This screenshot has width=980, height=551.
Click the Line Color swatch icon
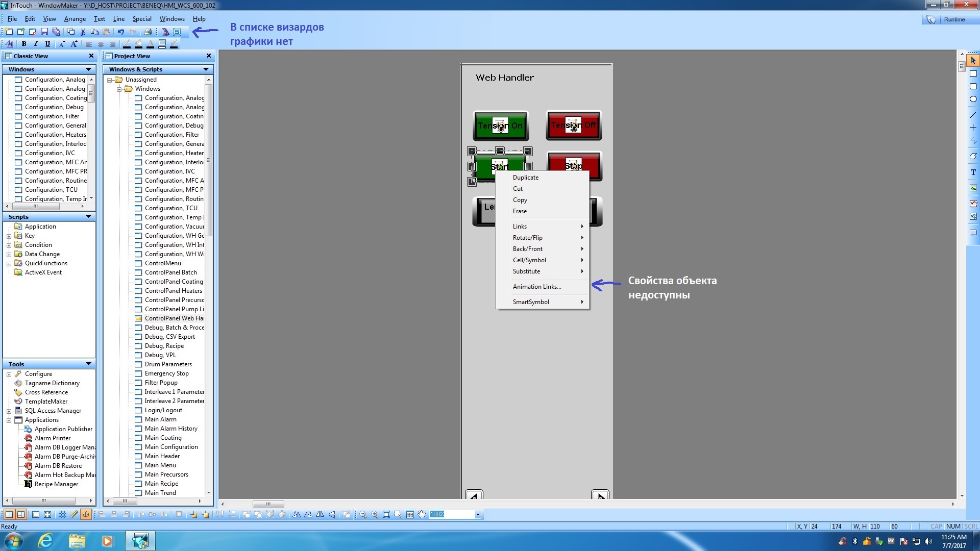127,44
